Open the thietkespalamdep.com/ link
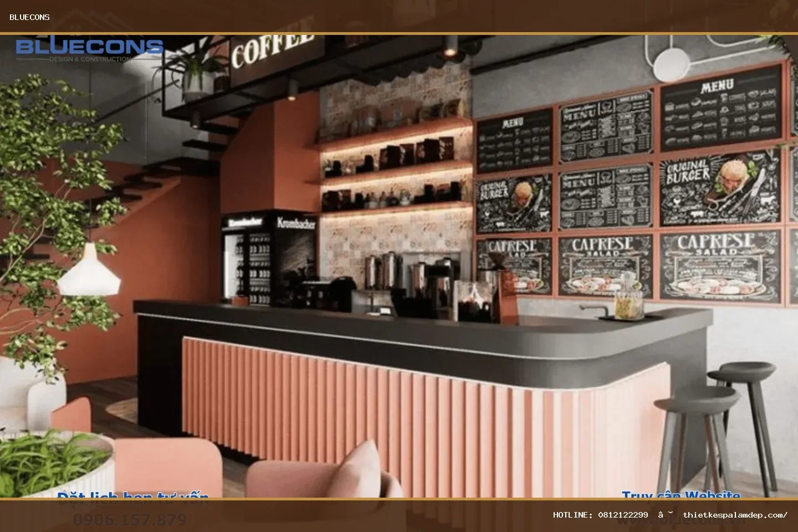Image resolution: width=798 pixels, height=532 pixels. tap(735, 515)
